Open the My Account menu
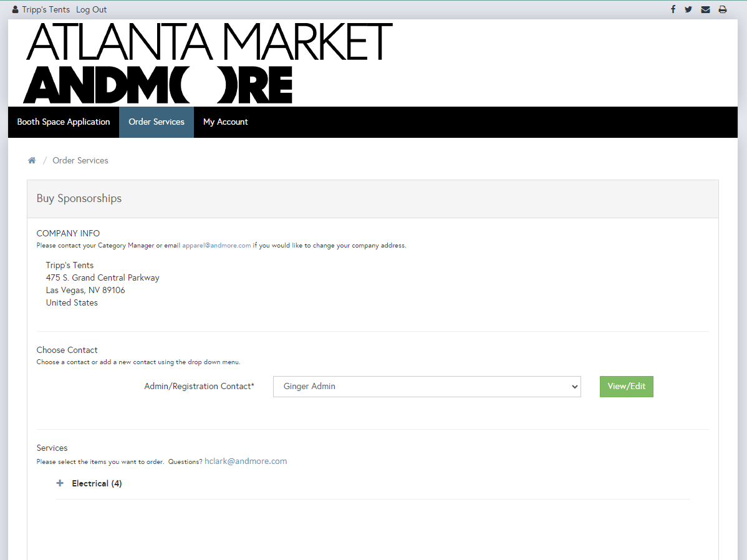This screenshot has width=747, height=560. [225, 122]
